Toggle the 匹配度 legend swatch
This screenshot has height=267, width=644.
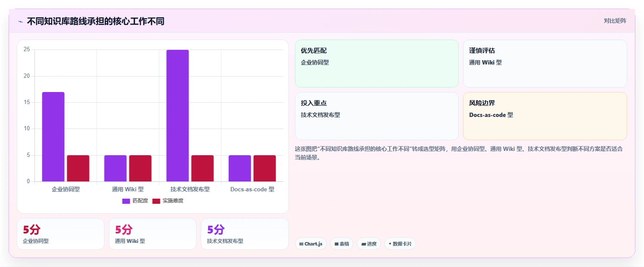click(126, 201)
